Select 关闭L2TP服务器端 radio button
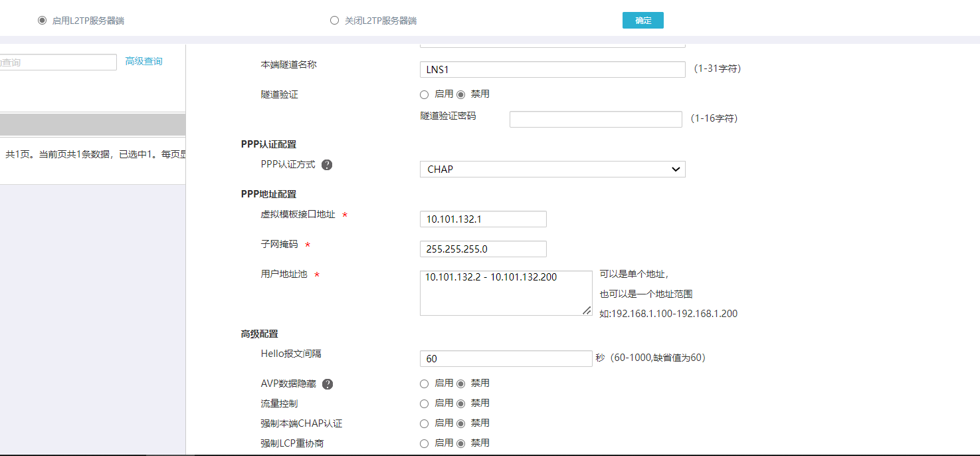 click(335, 21)
